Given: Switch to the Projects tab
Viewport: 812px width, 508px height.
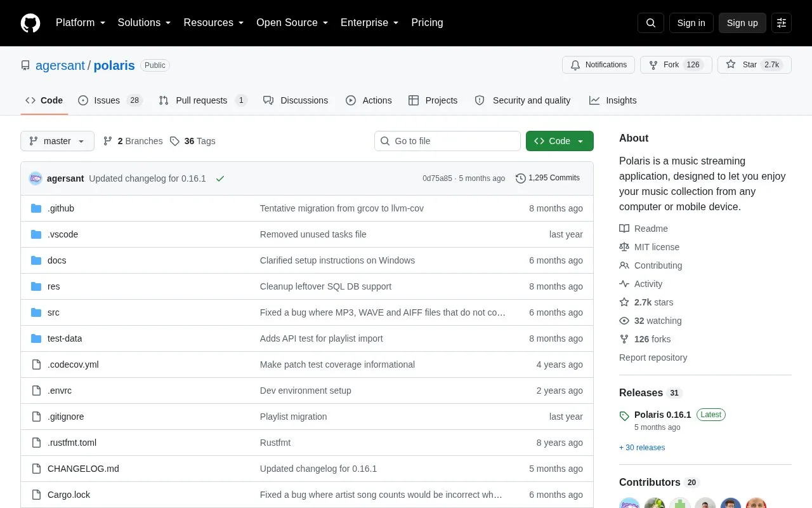Looking at the screenshot, I should [x=433, y=100].
